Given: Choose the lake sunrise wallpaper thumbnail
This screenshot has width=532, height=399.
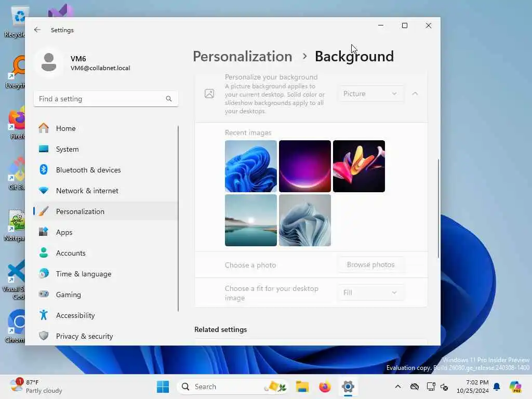Looking at the screenshot, I should click(251, 220).
